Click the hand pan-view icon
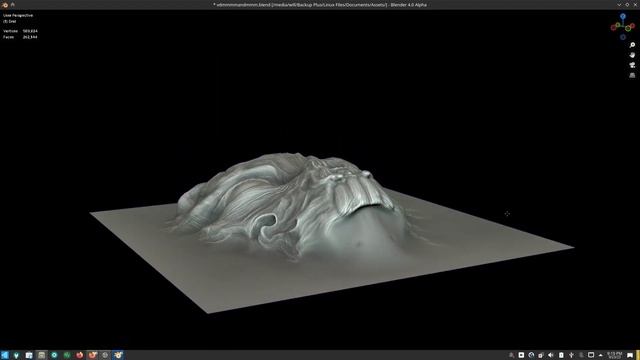The height and width of the screenshot is (360, 640). point(632,55)
